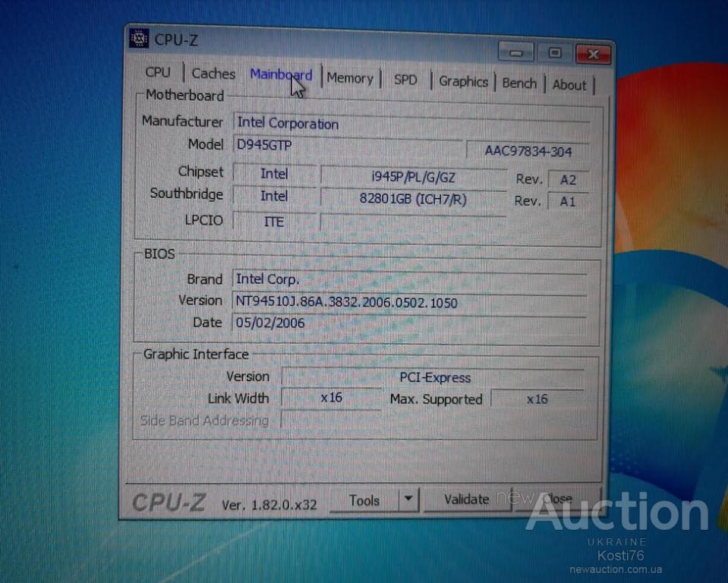Click the Close button at bottom
The width and height of the screenshot is (728, 583).
point(557,499)
